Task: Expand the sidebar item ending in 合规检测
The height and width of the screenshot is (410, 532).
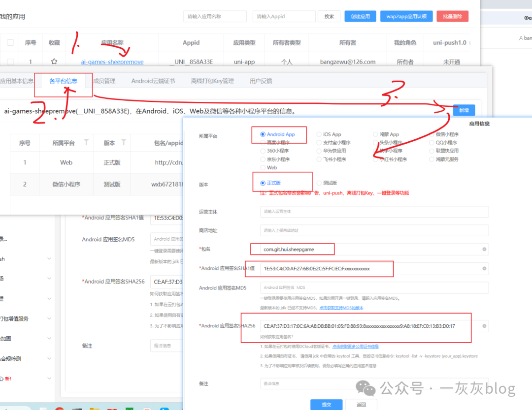Action: click(49, 359)
